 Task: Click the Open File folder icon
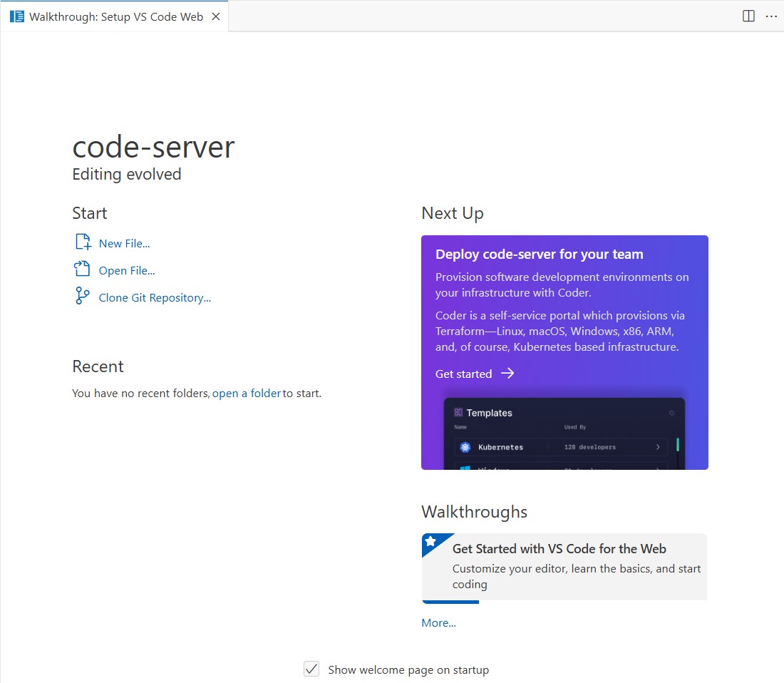click(x=83, y=269)
